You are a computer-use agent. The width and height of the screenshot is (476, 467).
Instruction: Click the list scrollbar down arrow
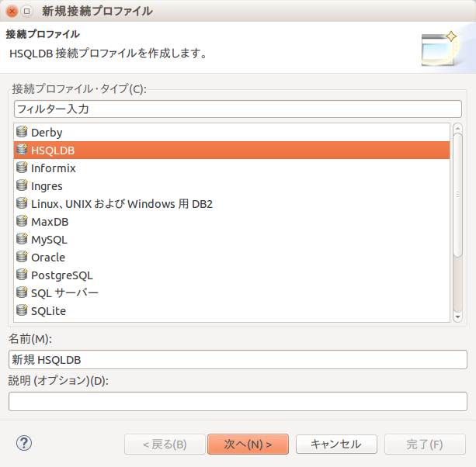pyautogui.click(x=457, y=317)
